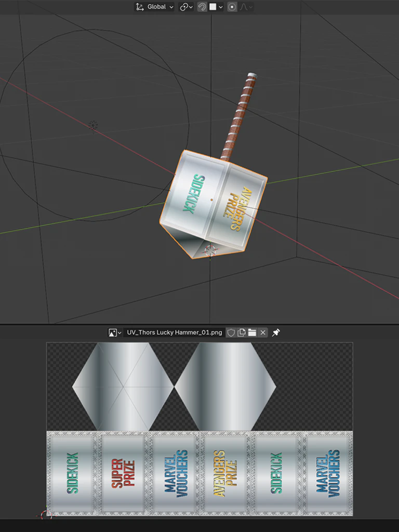The image size is (399, 532).
Task: Unlink the image with the X button
Action: [263, 332]
